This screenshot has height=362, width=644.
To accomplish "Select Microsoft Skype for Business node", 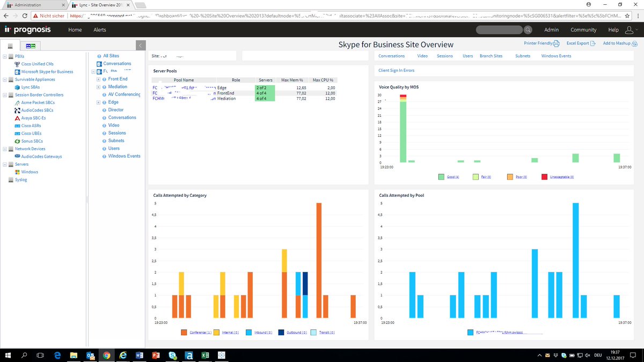I will (47, 71).
